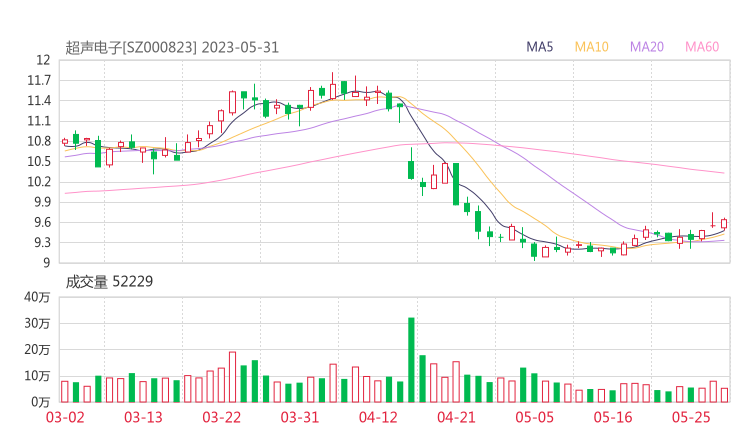
Task: Select the 10万 volume axis label
Action: tap(37, 376)
